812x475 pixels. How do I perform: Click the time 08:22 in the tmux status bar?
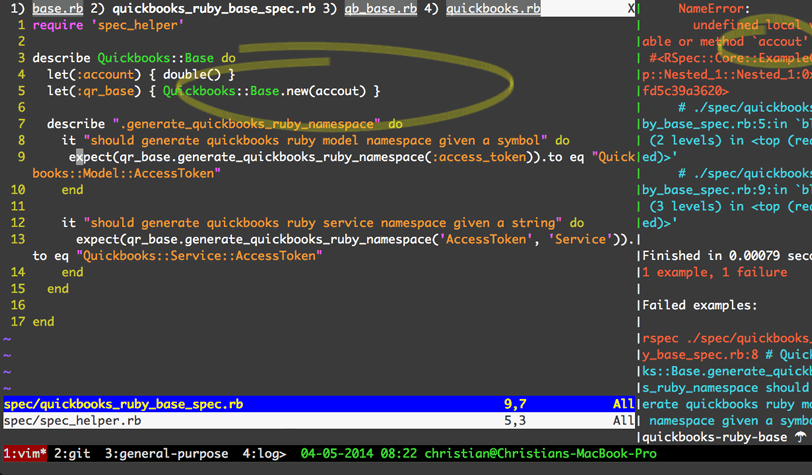pyautogui.click(x=398, y=454)
